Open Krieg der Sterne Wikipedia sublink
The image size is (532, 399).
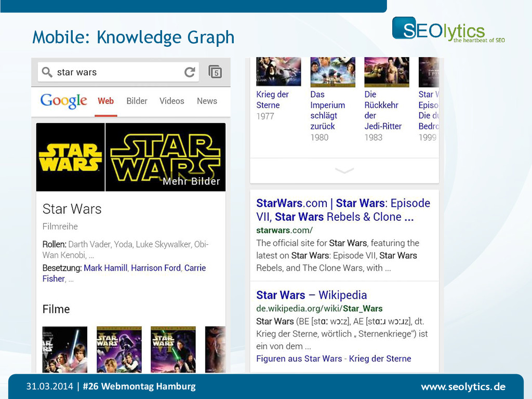tap(380, 358)
